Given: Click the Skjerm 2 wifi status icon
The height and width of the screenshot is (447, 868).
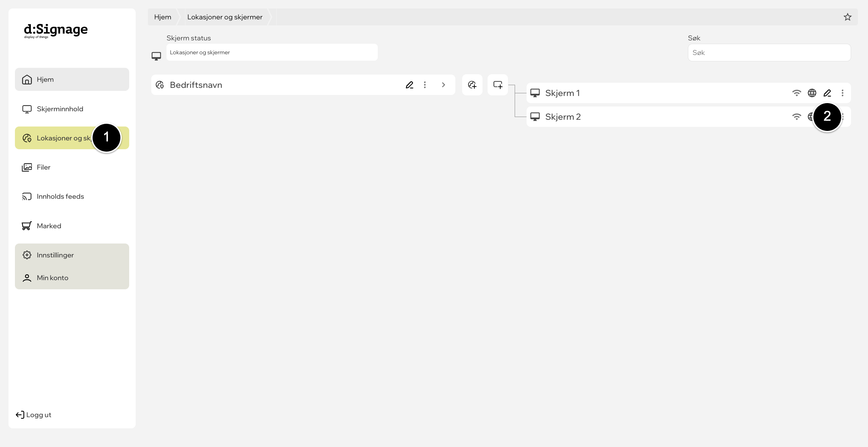Looking at the screenshot, I should 797,117.
